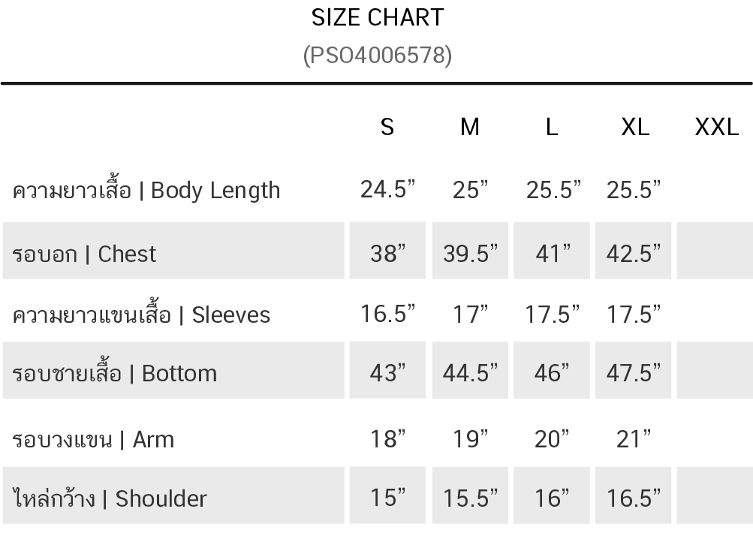Click the product code PSO4006578
This screenshot has height=560, width=753.
378,56
